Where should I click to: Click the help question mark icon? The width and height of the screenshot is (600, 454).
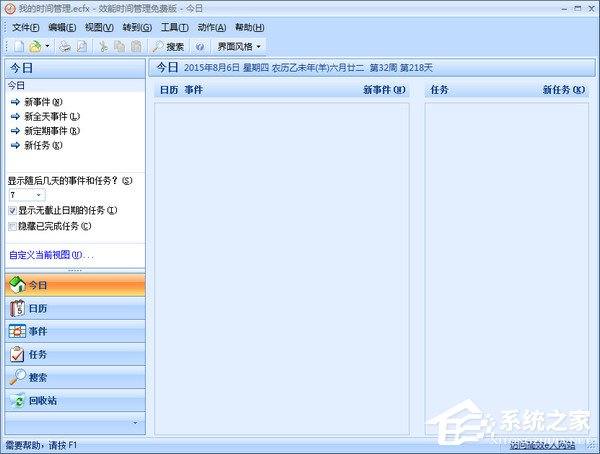pos(199,47)
